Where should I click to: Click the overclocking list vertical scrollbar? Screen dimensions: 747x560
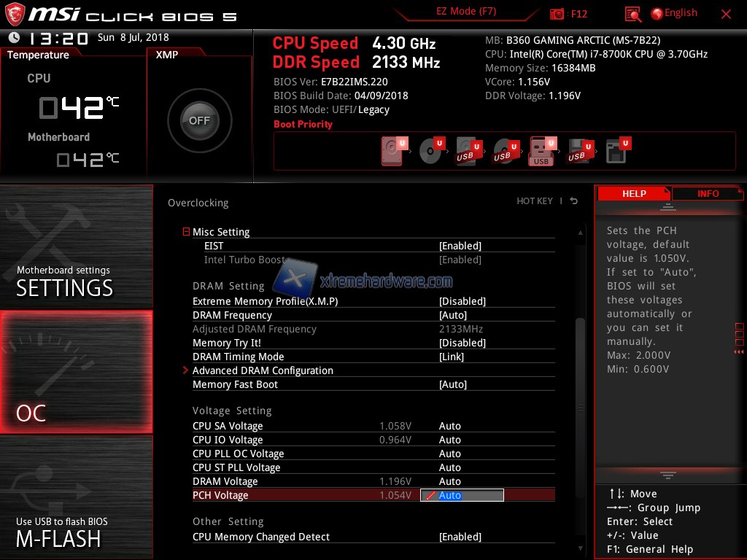tap(581, 365)
